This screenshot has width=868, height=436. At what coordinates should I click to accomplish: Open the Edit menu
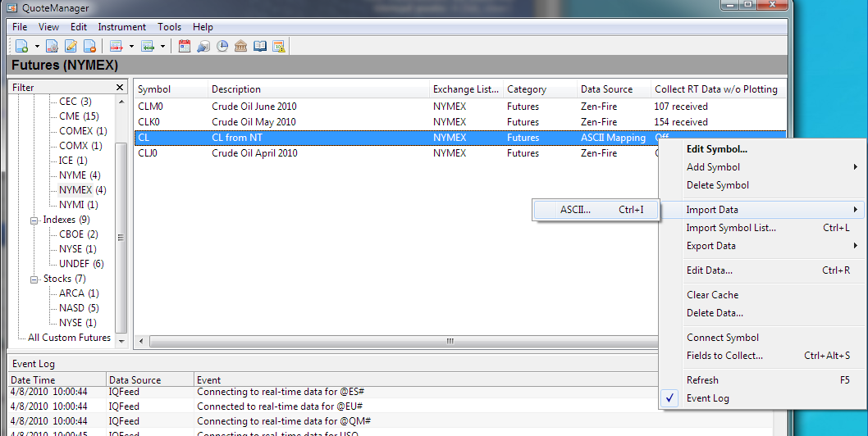[x=79, y=26]
